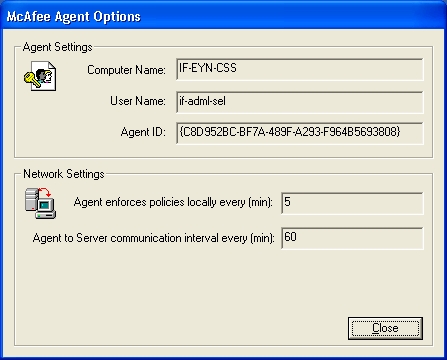Click the policy enforcement interval field showing 5
447x360 pixels.
[x=352, y=203]
